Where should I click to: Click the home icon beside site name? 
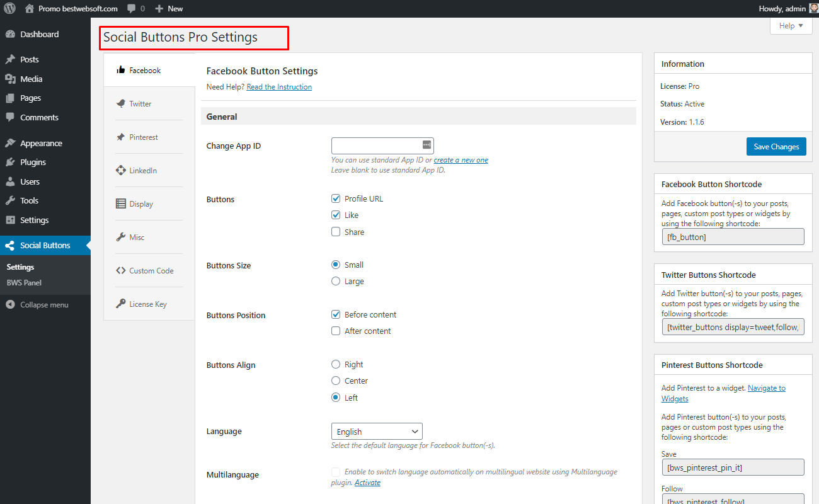tap(30, 9)
